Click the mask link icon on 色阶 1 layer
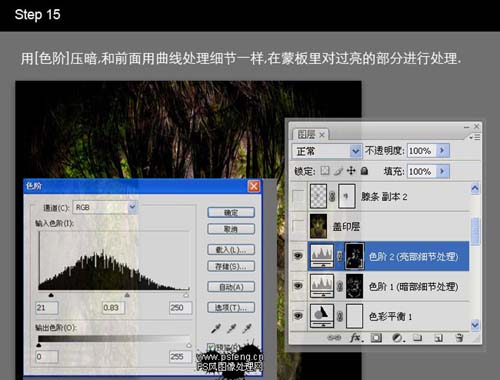Screen dimensions: 500x380 [340, 286]
